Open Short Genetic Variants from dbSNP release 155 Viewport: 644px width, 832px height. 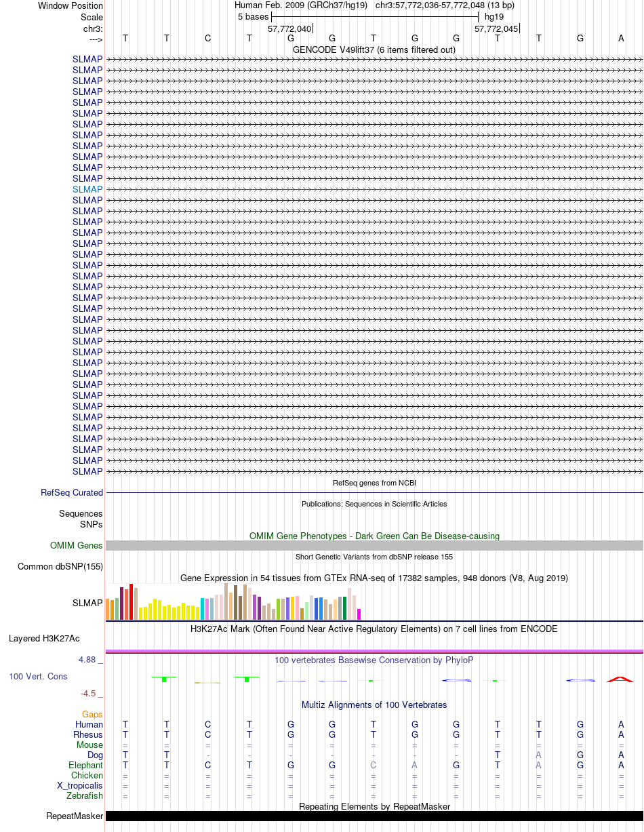click(374, 557)
